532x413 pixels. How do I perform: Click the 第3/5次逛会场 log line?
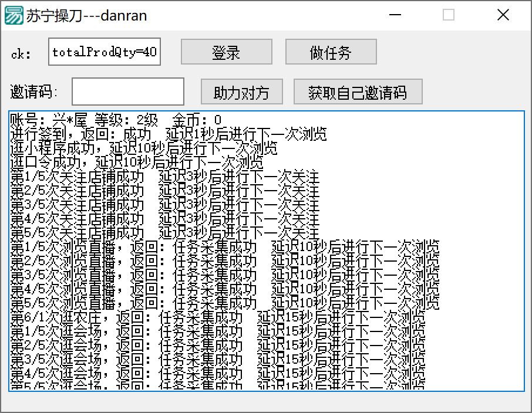pyautogui.click(x=218, y=360)
